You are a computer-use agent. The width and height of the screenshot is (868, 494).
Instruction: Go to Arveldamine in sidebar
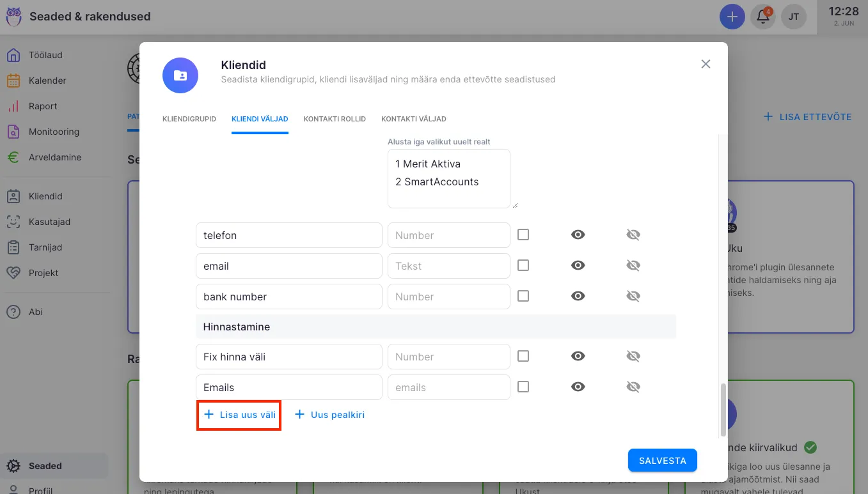click(x=54, y=157)
